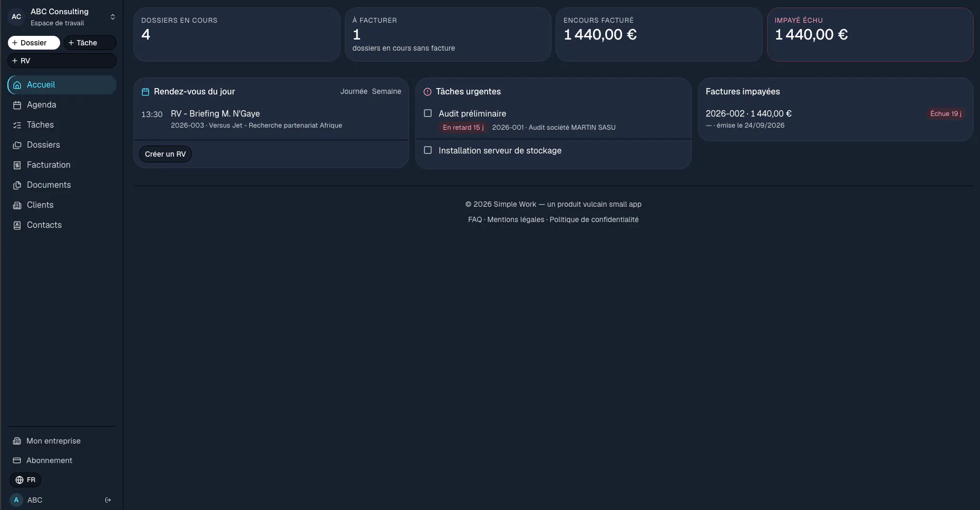Click the Contacts address book icon
Viewport: 980px width, 510px height.
point(17,225)
